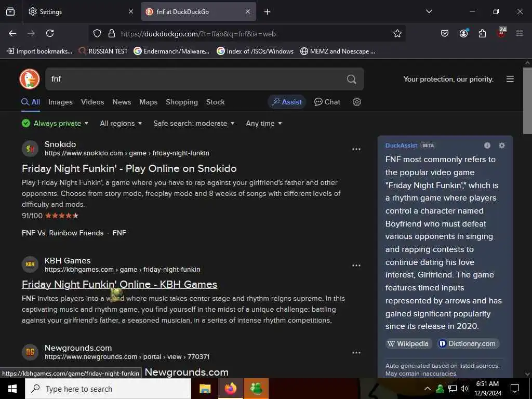Click the Newgrounds site favicon
Screen dimensions: 532x399
(30, 352)
